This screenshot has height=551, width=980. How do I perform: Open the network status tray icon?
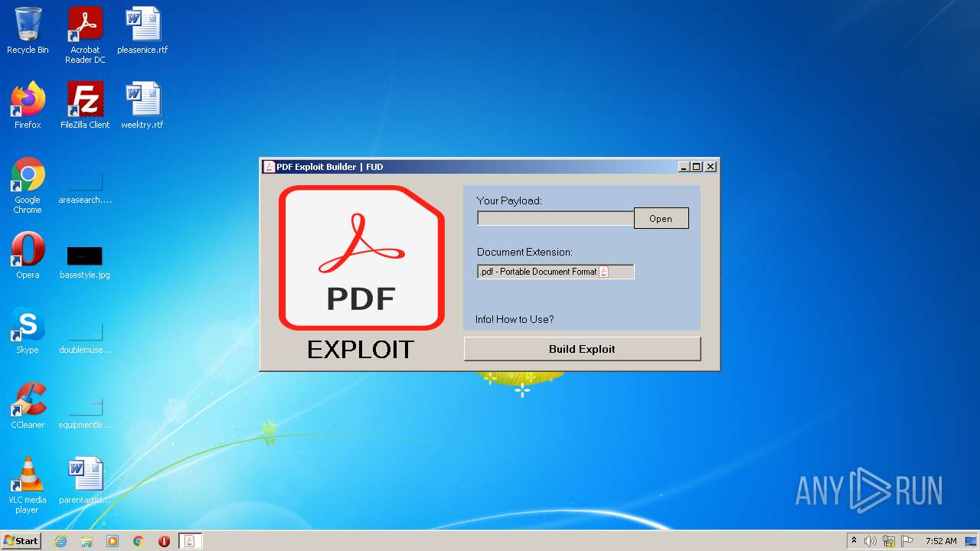click(889, 541)
